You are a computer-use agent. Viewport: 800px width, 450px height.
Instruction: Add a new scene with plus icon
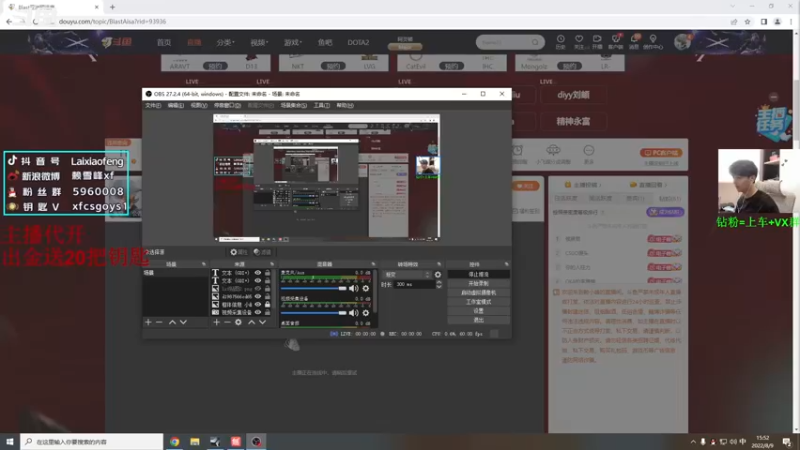pos(148,322)
